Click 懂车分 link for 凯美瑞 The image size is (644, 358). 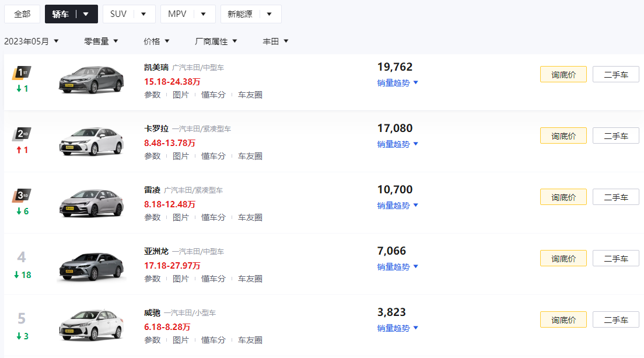[x=213, y=95]
